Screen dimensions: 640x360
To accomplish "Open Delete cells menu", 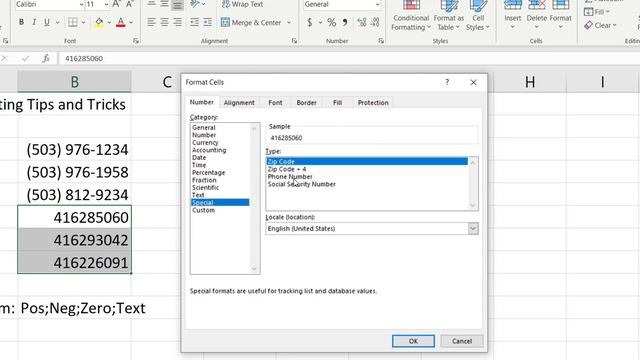I will point(536,16).
